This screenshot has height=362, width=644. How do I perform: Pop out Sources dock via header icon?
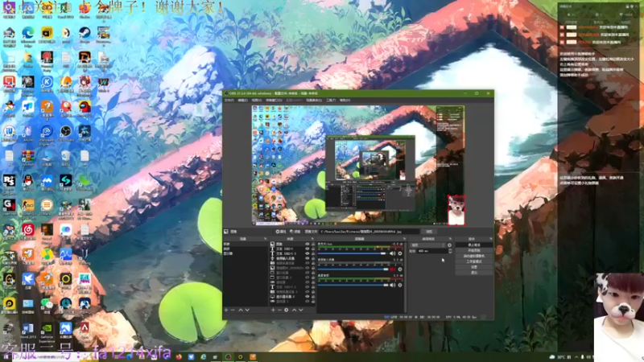[x=312, y=239]
